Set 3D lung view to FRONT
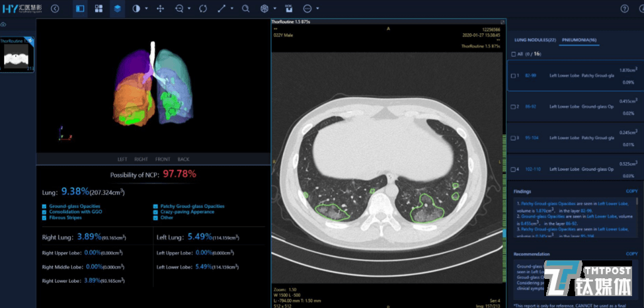 [x=162, y=159]
